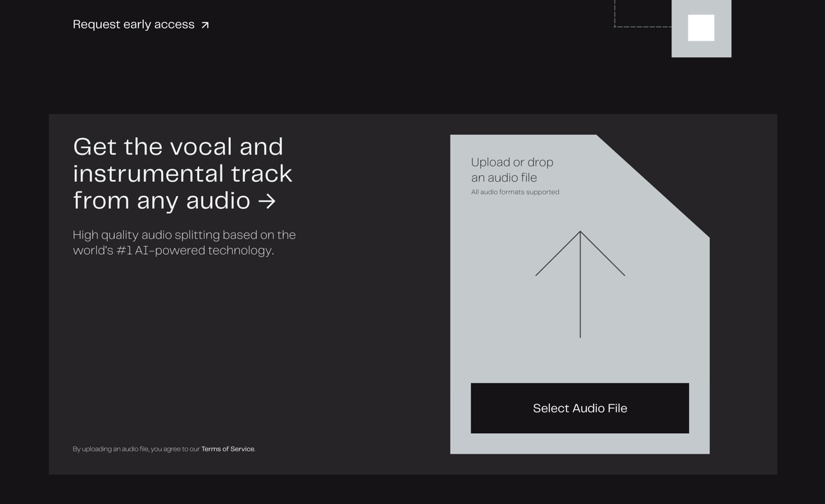Click the 'instrumental track' headline line
Viewport: 825px width, 504px height.
(182, 174)
